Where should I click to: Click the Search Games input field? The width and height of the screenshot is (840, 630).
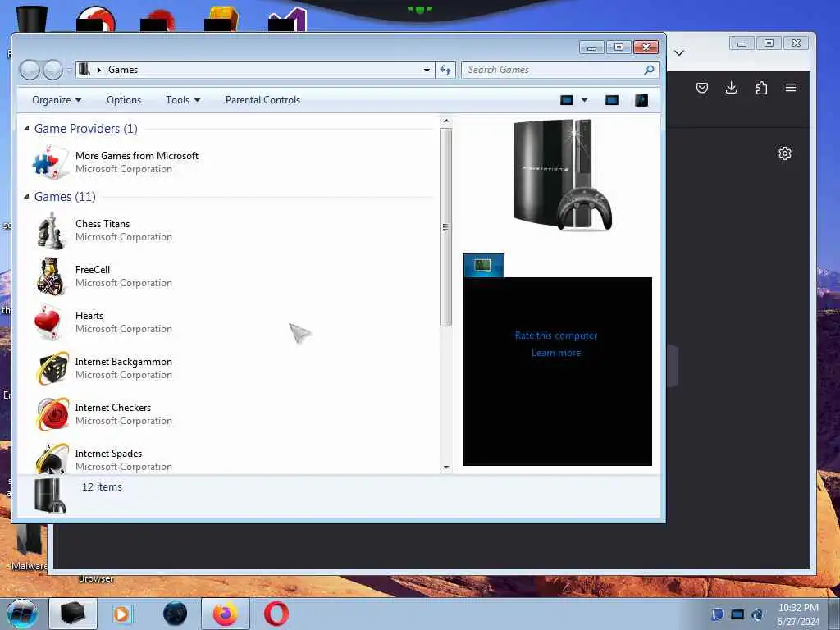552,70
